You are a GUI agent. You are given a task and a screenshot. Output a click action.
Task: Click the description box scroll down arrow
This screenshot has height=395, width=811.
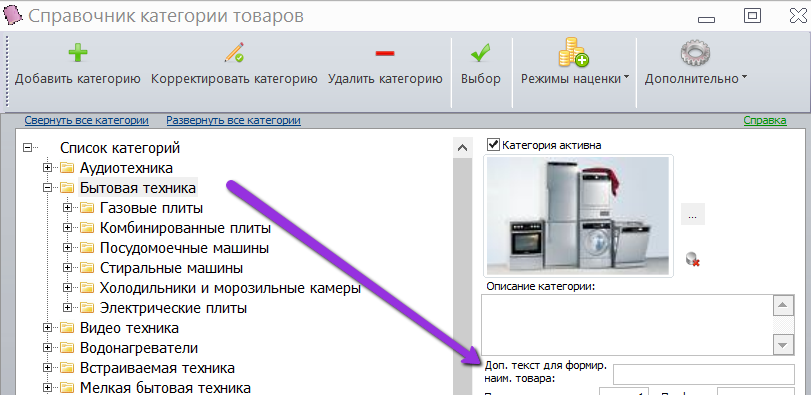[x=783, y=344]
